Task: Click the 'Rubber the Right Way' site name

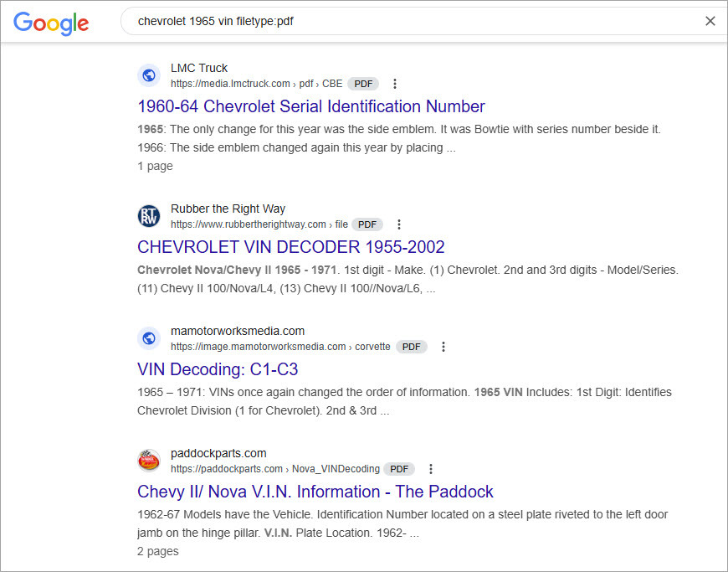Action: 228,209
